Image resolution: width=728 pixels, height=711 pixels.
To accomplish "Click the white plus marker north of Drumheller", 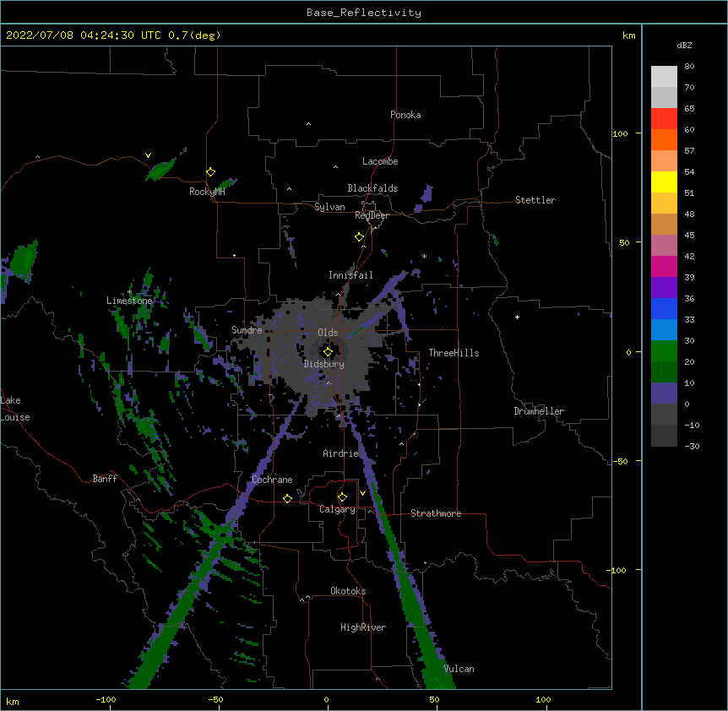I will [517, 317].
